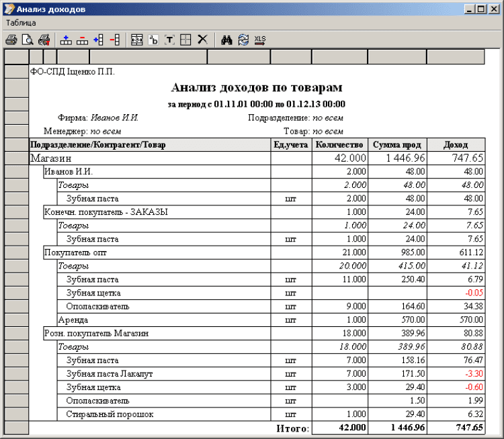Viewport: 504px width, 439px height.
Task: Remove a row using the red minus row icon
Action: 82,40
